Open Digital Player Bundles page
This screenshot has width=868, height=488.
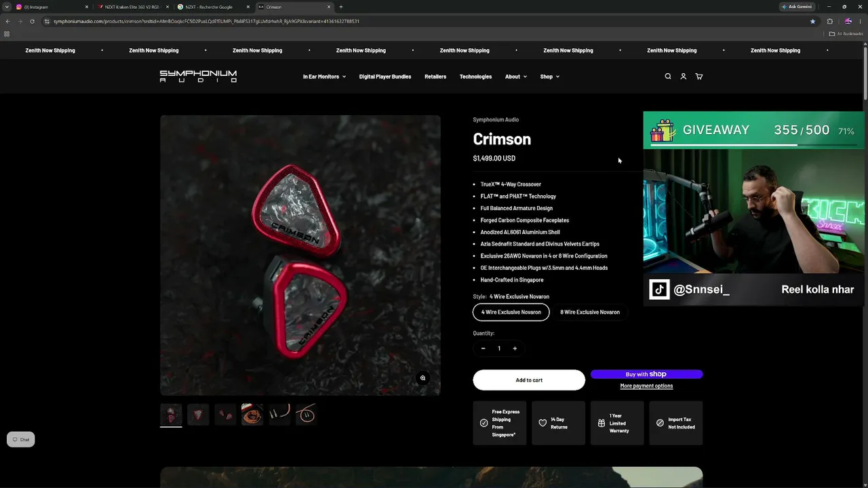pyautogui.click(x=385, y=77)
